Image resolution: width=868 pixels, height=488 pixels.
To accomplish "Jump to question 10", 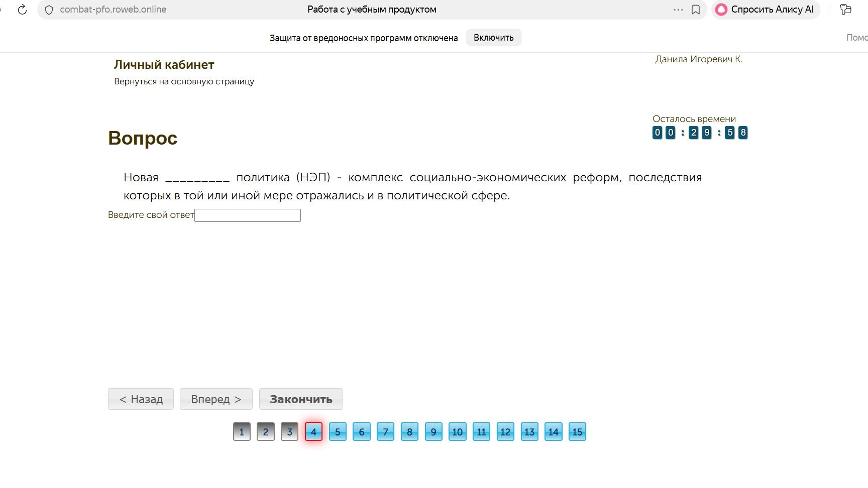I will click(457, 432).
